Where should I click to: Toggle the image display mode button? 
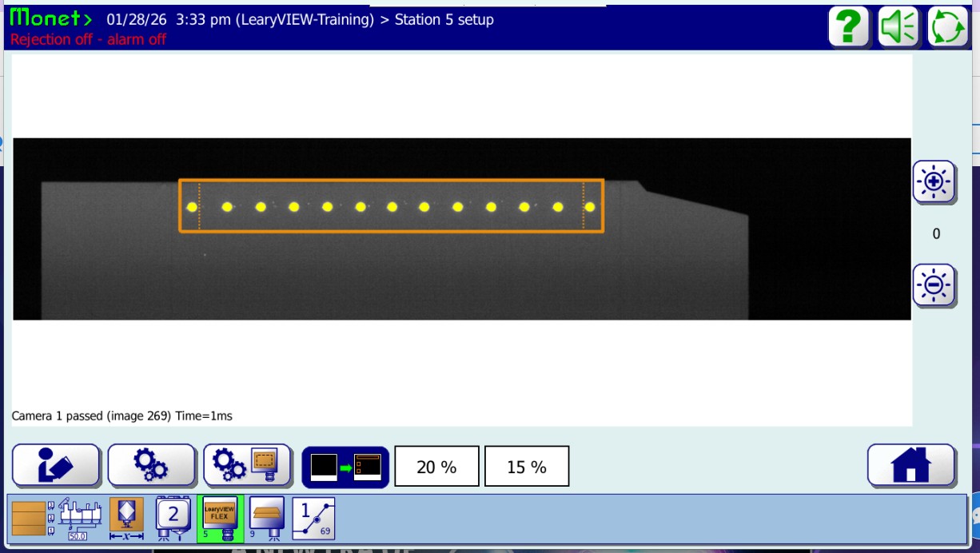345,467
